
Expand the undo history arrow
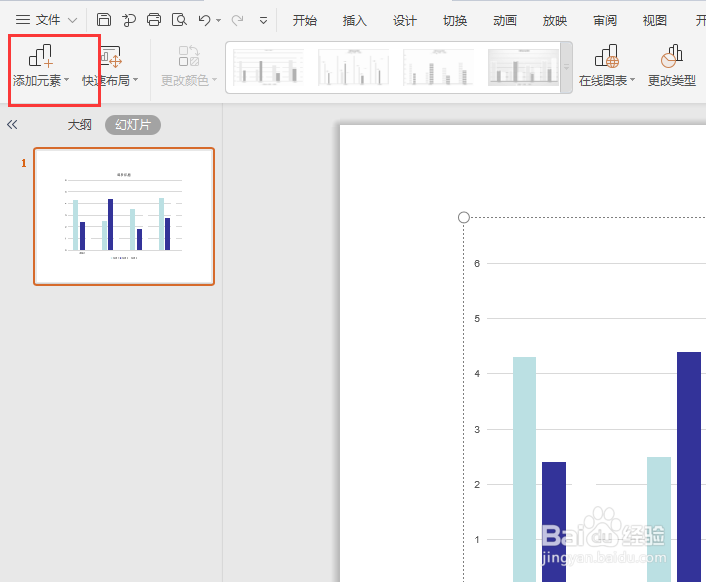click(x=218, y=20)
